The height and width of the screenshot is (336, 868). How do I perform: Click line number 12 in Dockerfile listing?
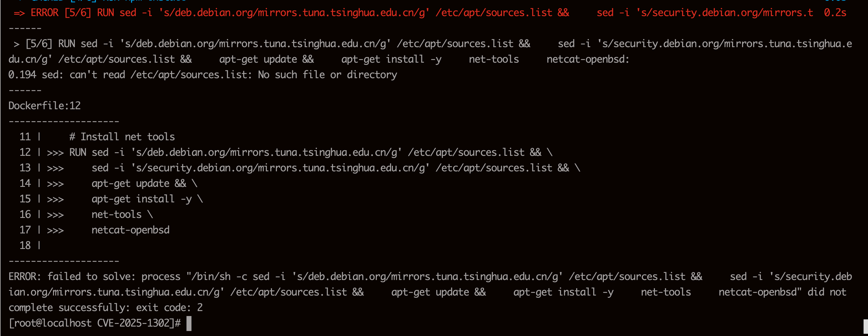pyautogui.click(x=25, y=152)
